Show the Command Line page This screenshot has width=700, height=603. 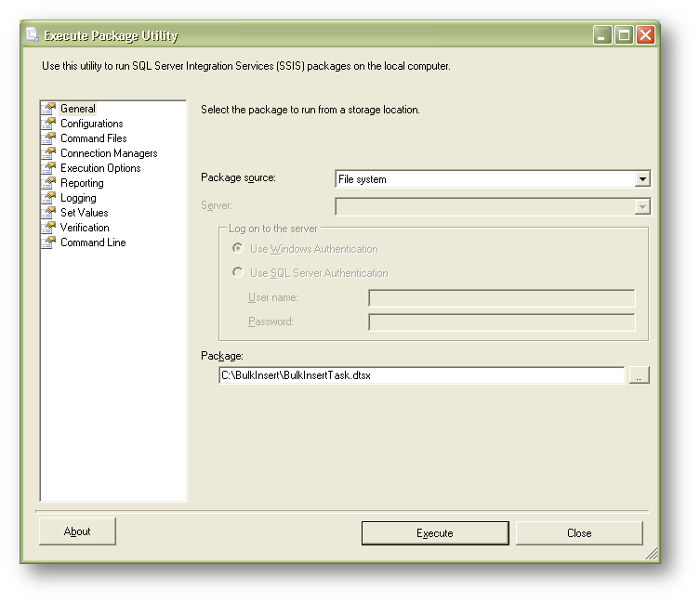pyautogui.click(x=93, y=243)
